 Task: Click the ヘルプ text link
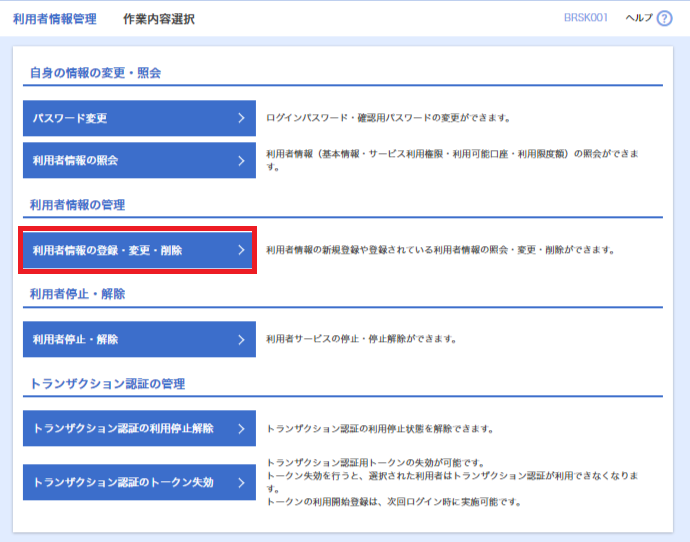[x=639, y=18]
